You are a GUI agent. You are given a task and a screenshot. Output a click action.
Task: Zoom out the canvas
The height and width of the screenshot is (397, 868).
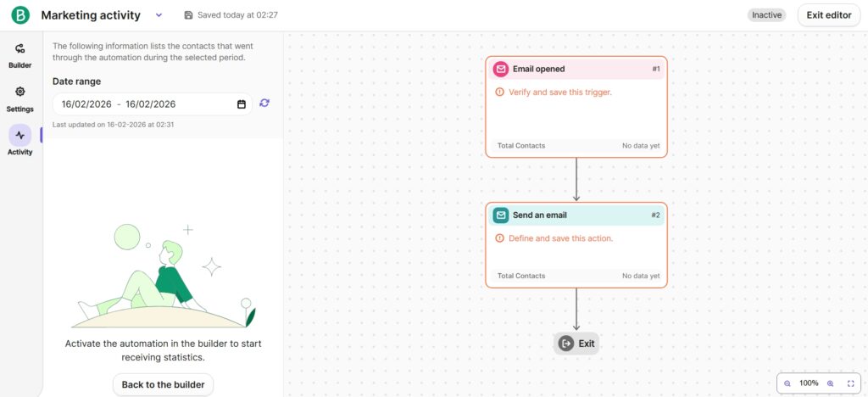click(787, 383)
